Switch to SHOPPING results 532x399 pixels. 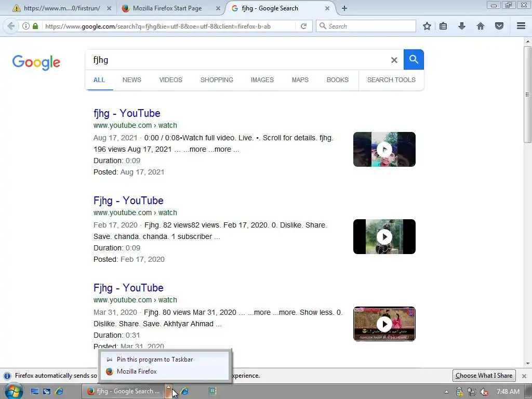coord(217,79)
